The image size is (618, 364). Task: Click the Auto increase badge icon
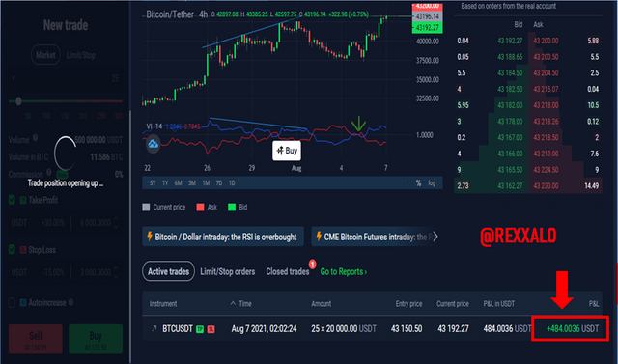[x=23, y=302]
